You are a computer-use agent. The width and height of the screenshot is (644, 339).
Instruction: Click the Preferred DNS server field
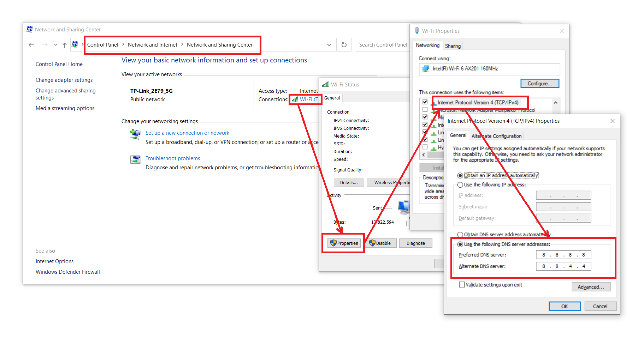[563, 255]
